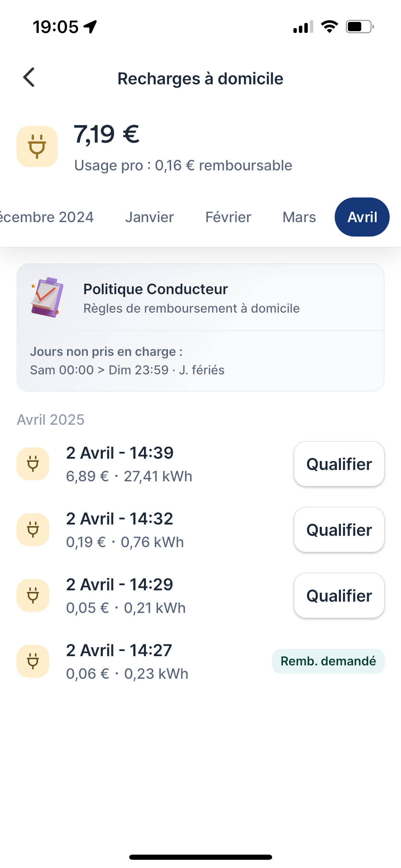The height and width of the screenshot is (868, 401).
Task: Tap plug icon for 14:29 charge
Action: click(33, 595)
